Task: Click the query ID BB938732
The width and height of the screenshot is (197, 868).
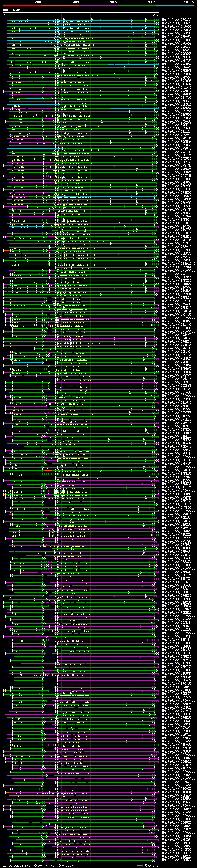Action: 11,10
